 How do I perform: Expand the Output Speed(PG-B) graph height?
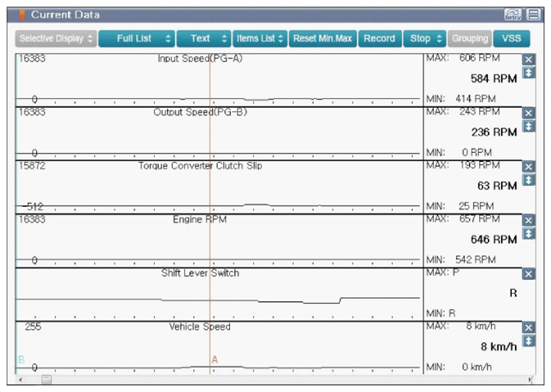(x=528, y=127)
